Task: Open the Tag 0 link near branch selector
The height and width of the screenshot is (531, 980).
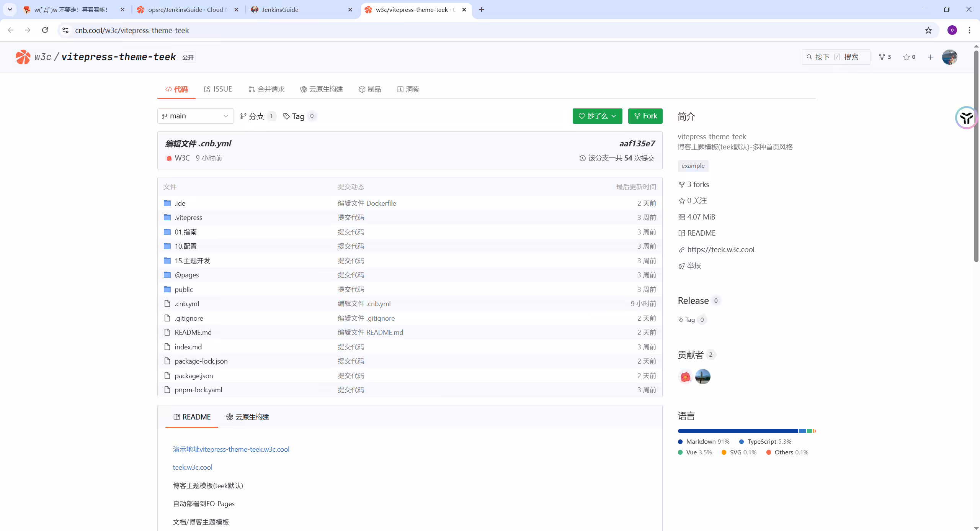Action: (x=300, y=116)
